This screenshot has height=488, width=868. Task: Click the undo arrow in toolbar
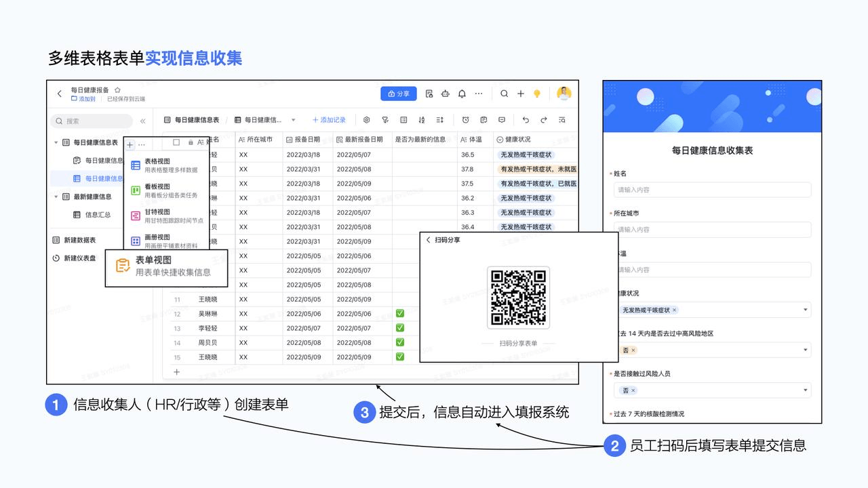526,120
